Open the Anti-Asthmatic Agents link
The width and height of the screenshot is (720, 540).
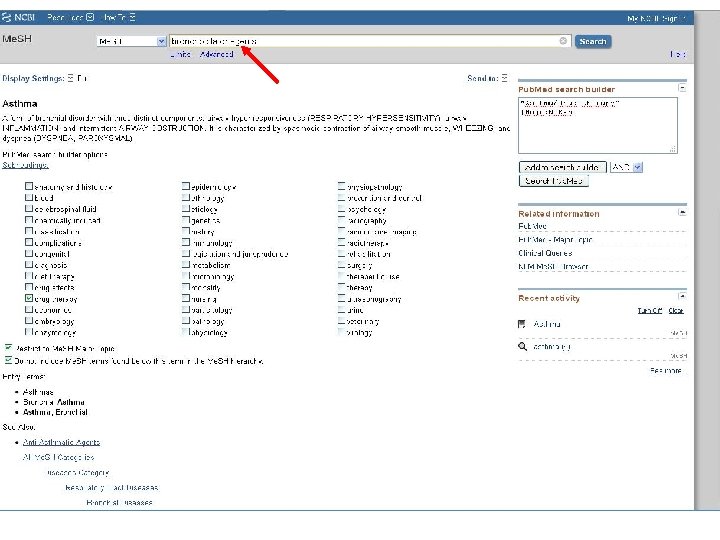point(62,442)
